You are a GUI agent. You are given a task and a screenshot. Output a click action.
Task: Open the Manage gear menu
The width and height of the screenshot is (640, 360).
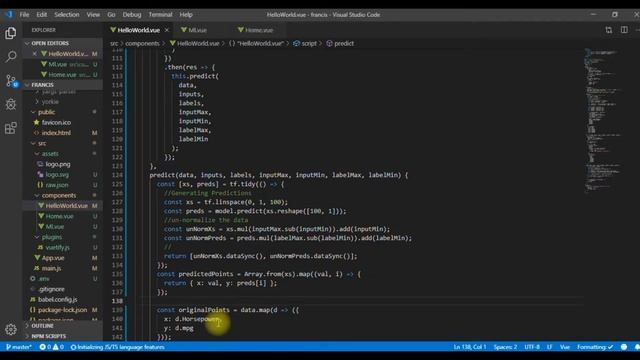coord(11,329)
